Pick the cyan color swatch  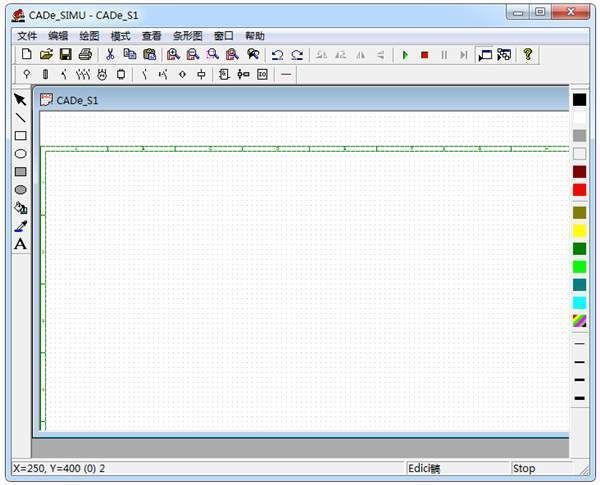tap(579, 303)
